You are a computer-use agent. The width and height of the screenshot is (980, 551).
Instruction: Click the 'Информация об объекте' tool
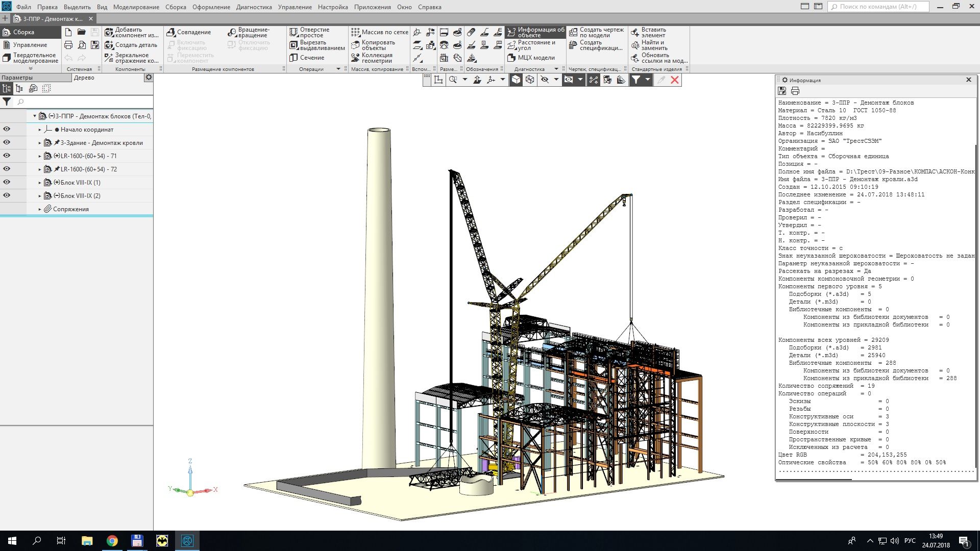[x=535, y=32]
